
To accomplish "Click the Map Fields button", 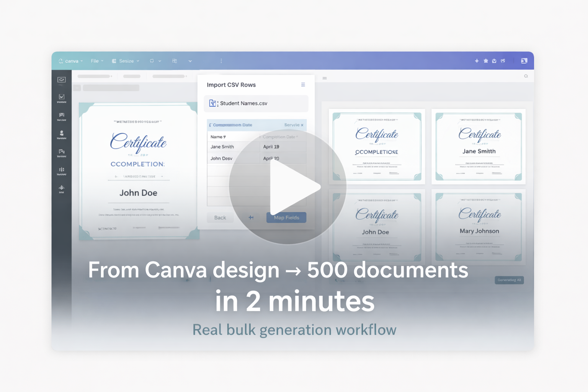I will click(x=286, y=217).
